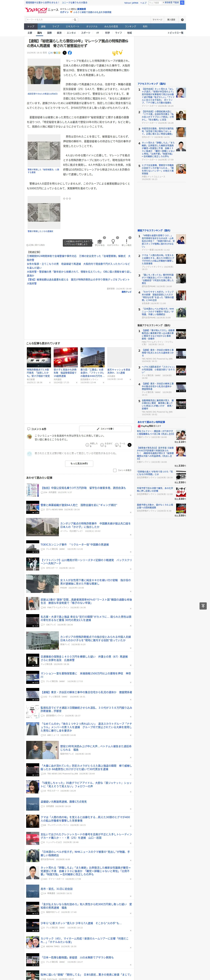Toggle コメント非表示 checkbox

click(x=115, y=470)
